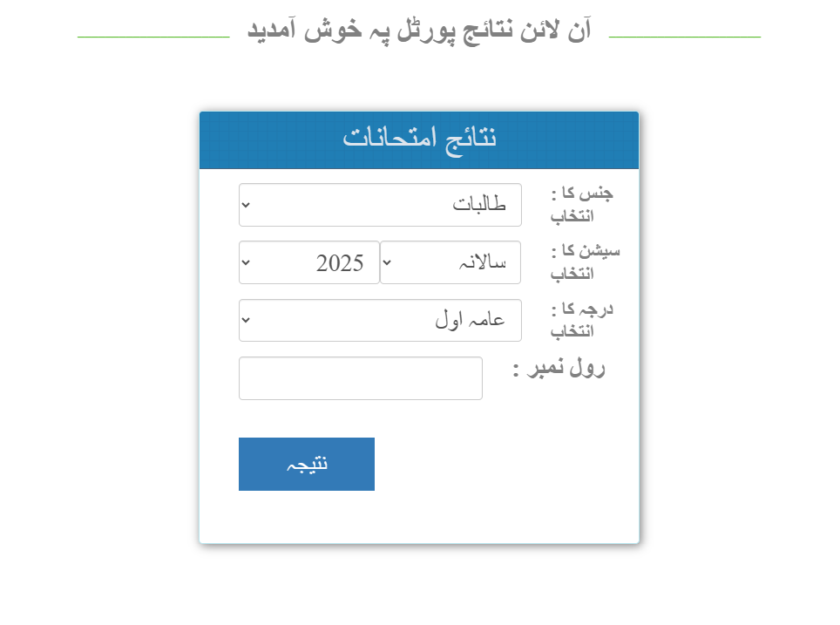The width and height of the screenshot is (840, 625).
Task: Expand the عامہ اول grade dropdown
Action: (x=380, y=321)
